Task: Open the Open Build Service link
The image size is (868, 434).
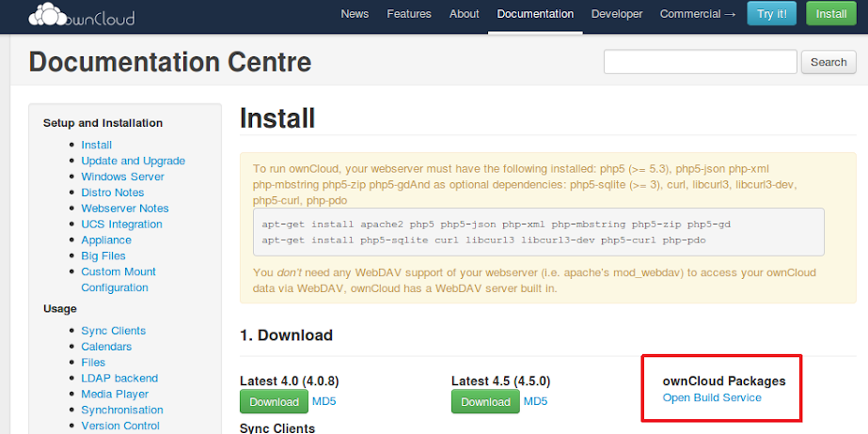Action: tap(712, 397)
